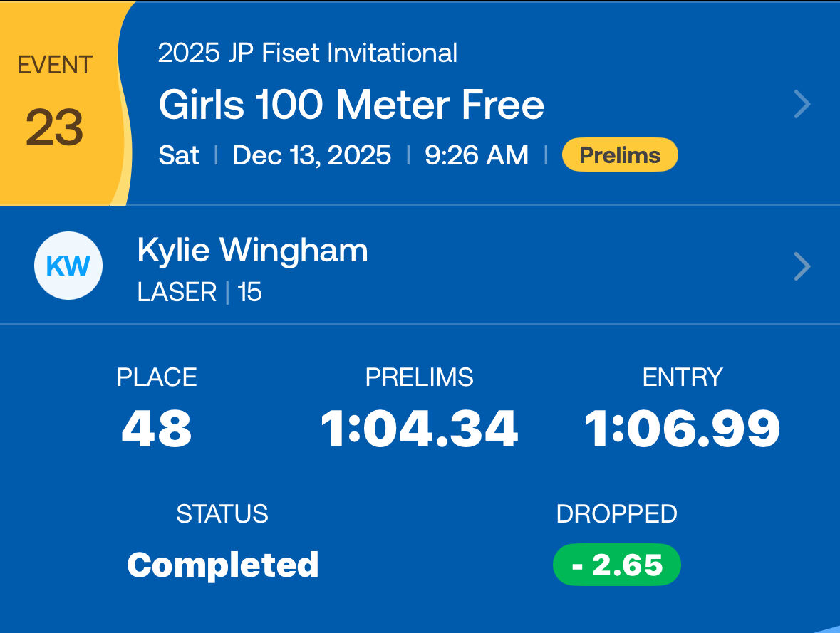
Task: Tap the prelims time 1:04.34
Action: tap(419, 429)
